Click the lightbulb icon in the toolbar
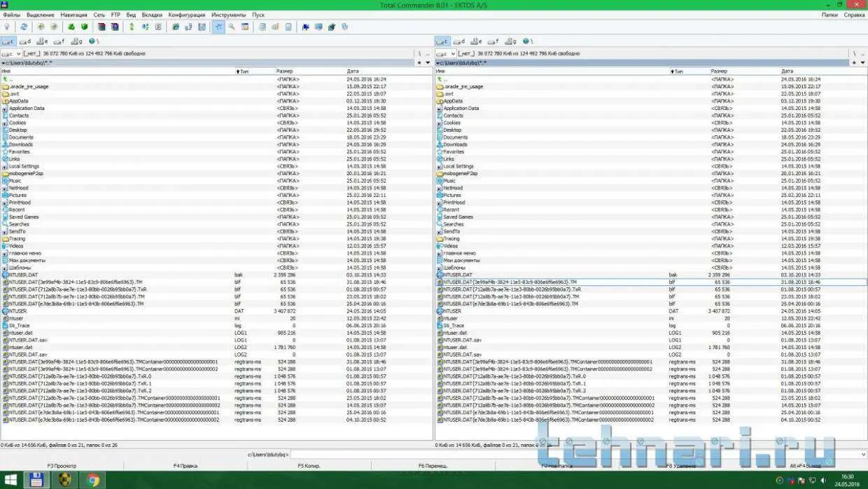Screen dimensions: 868x489 pyautogui.click(x=7, y=27)
